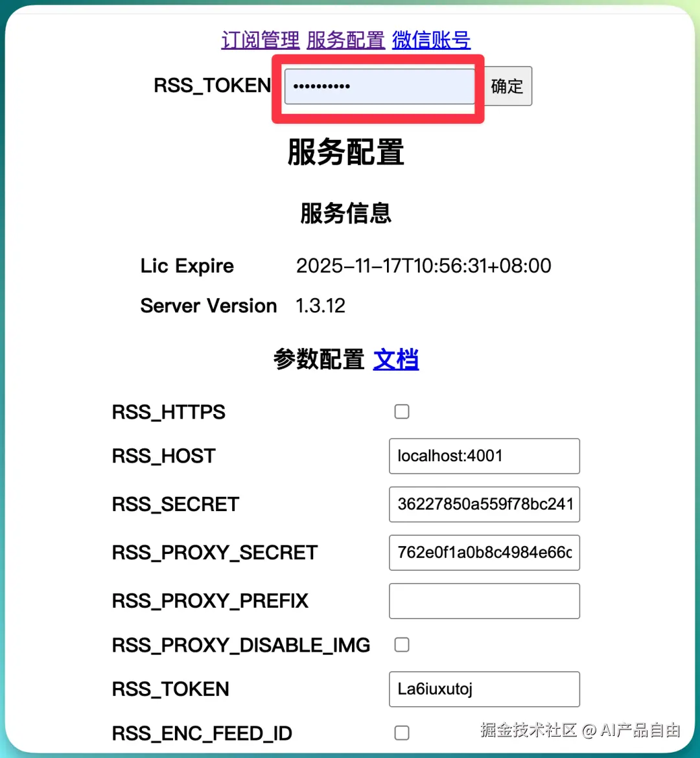Click the 确定 confirm button

pos(507,86)
